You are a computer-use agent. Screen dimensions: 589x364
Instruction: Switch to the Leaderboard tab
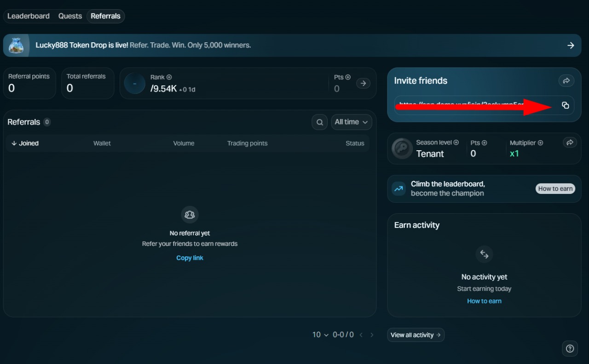[x=29, y=16]
